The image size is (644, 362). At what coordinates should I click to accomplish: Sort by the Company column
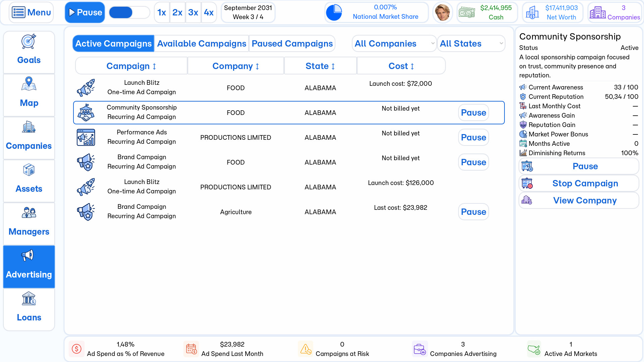point(236,66)
